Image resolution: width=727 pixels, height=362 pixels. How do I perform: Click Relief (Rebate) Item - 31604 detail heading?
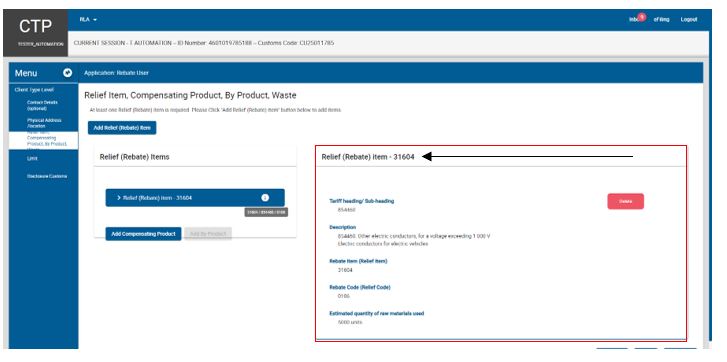click(x=368, y=157)
